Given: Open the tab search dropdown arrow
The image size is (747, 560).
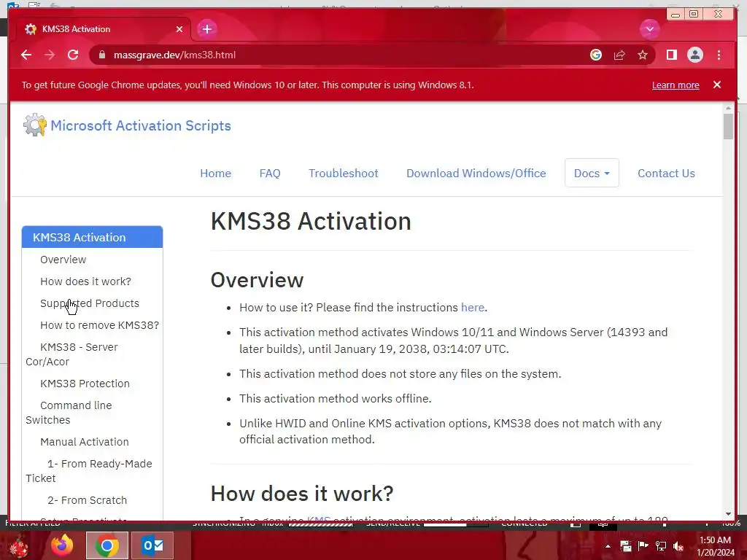Looking at the screenshot, I should tap(649, 29).
